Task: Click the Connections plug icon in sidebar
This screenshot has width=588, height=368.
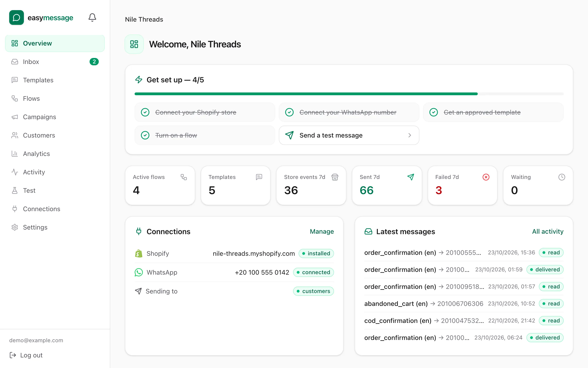Action: 14,209
